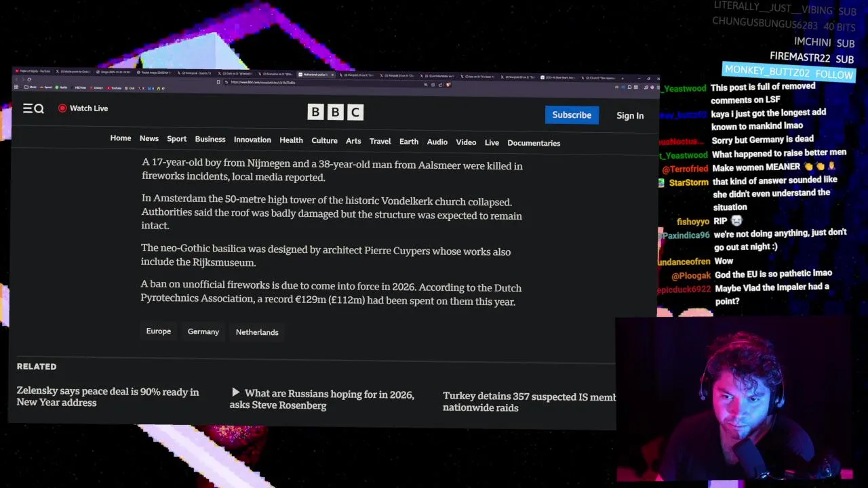
Task: Open the Innovation section
Action: click(x=252, y=140)
